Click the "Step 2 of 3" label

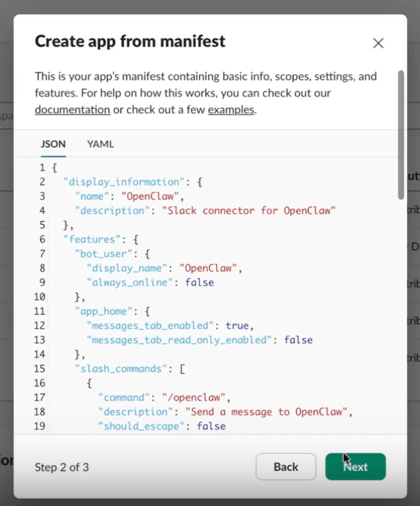[x=62, y=467]
